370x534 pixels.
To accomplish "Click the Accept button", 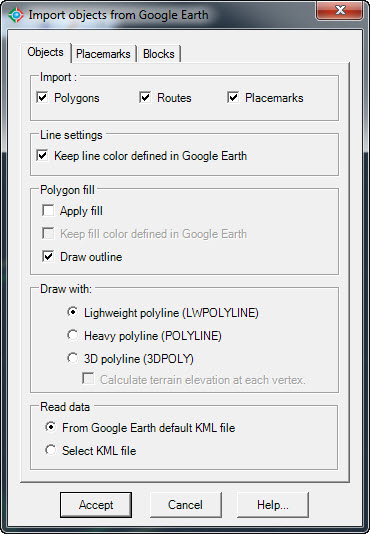I will pos(96,505).
